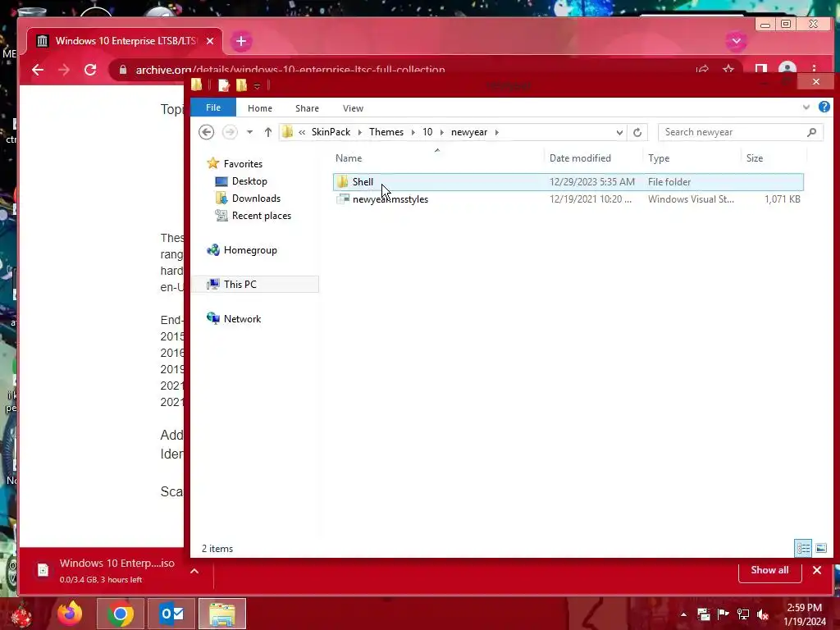Image resolution: width=840 pixels, height=630 pixels.
Task: Click the Chrome address bar URL
Action: (290, 70)
